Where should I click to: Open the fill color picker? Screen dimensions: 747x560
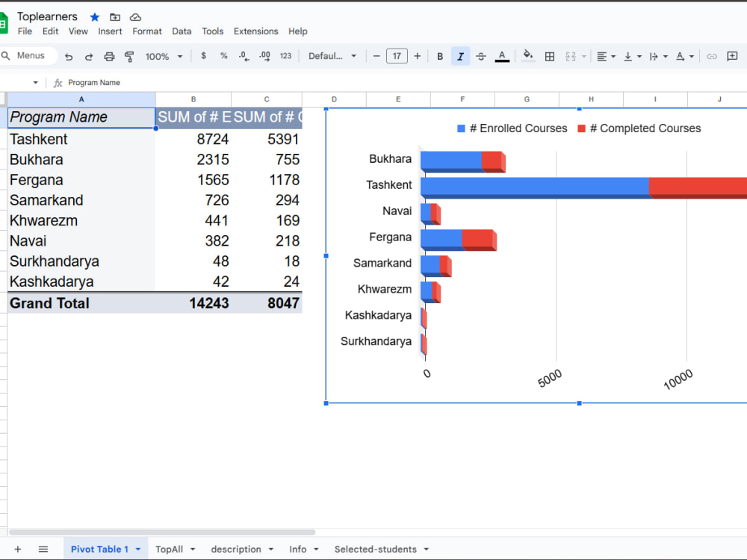[x=528, y=56]
